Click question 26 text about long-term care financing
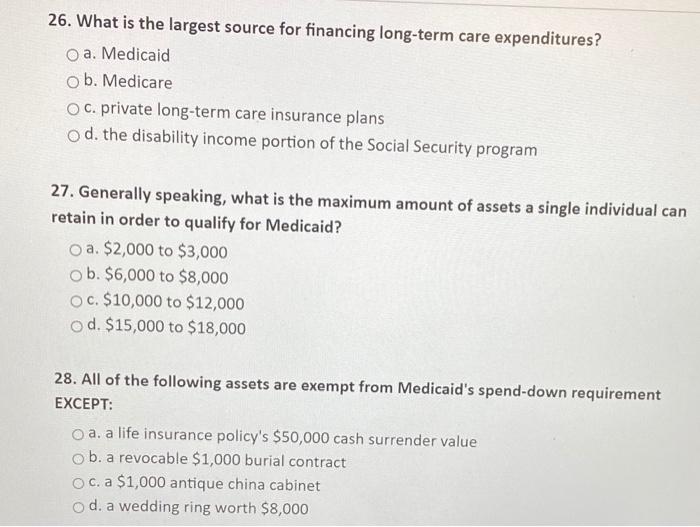 tap(325, 30)
